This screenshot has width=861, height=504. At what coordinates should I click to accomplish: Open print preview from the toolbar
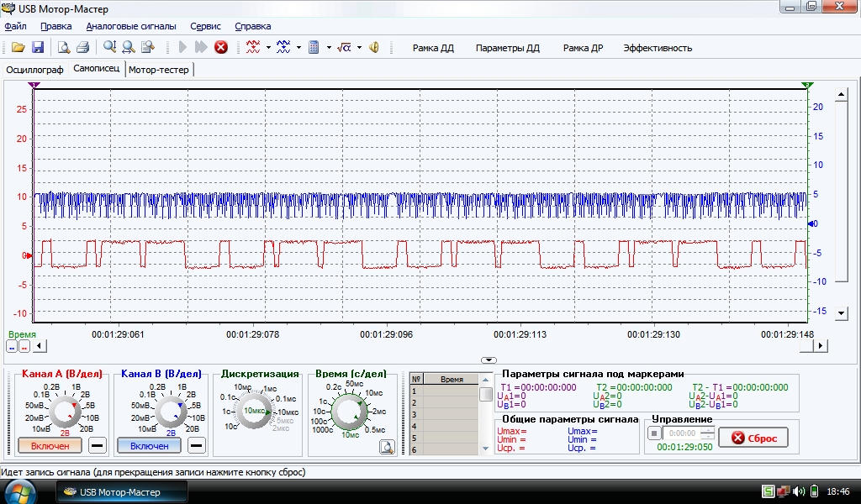[63, 48]
